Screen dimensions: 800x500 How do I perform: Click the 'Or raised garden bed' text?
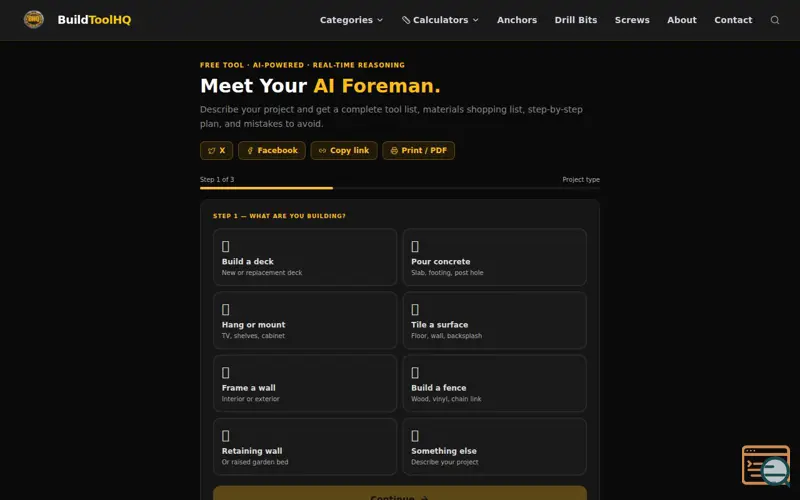pos(255,462)
